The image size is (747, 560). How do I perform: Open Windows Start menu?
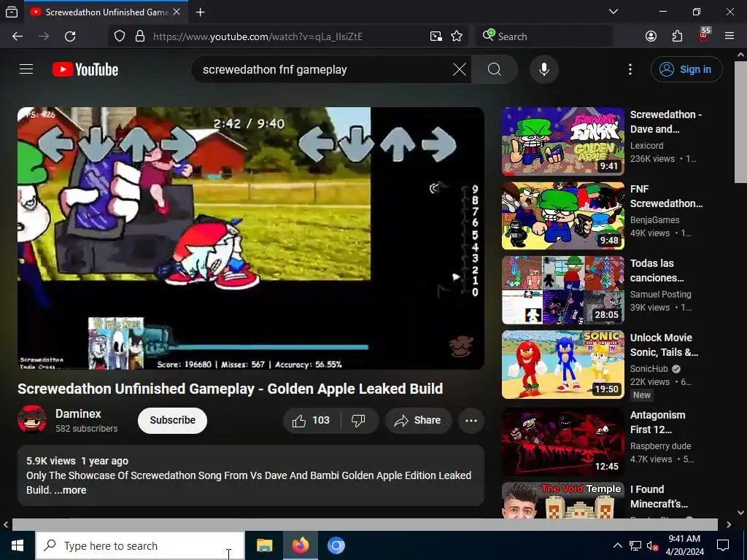(18, 545)
